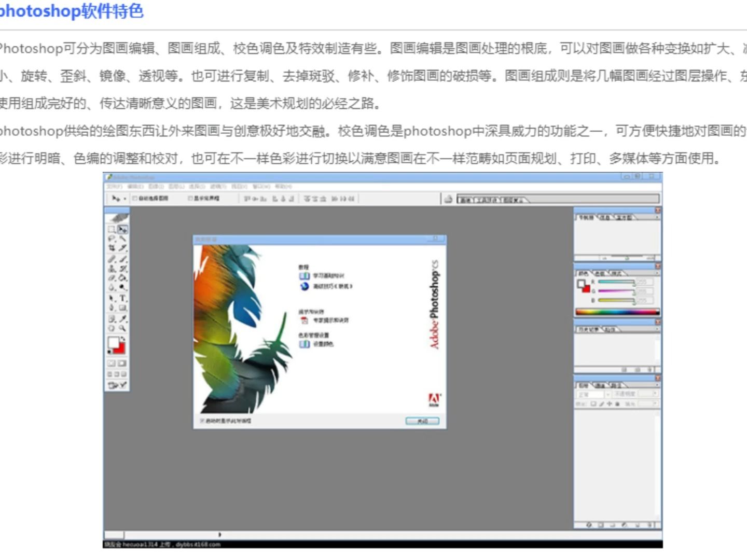Select the Eyedropper tool

pyautogui.click(x=122, y=318)
